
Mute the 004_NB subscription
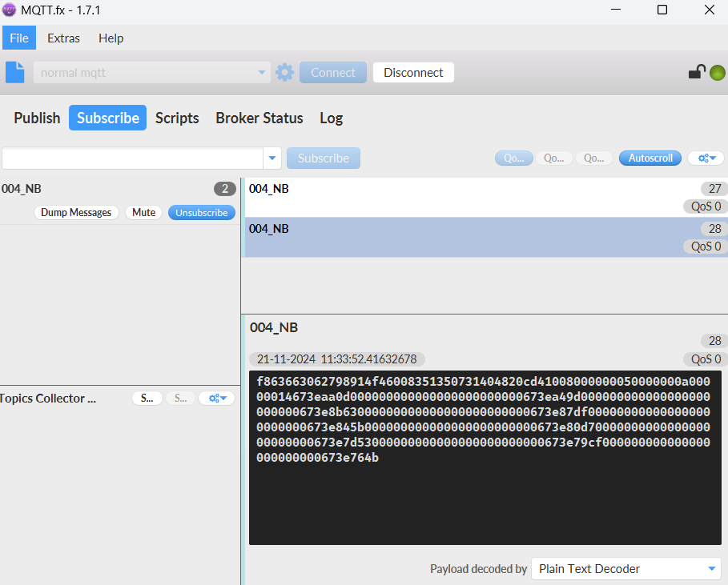pyautogui.click(x=143, y=213)
